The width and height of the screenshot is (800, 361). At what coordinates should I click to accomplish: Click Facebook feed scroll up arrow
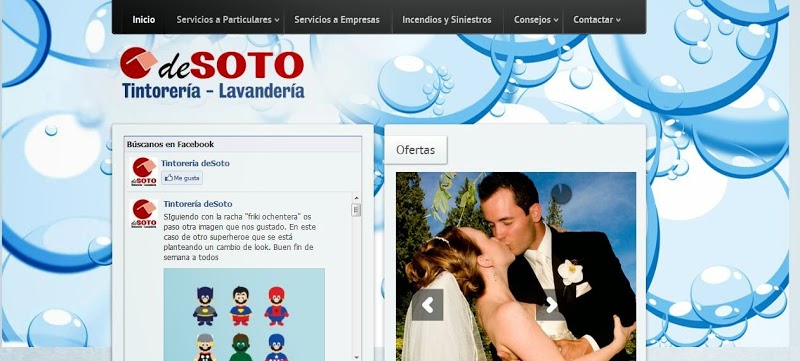click(356, 198)
